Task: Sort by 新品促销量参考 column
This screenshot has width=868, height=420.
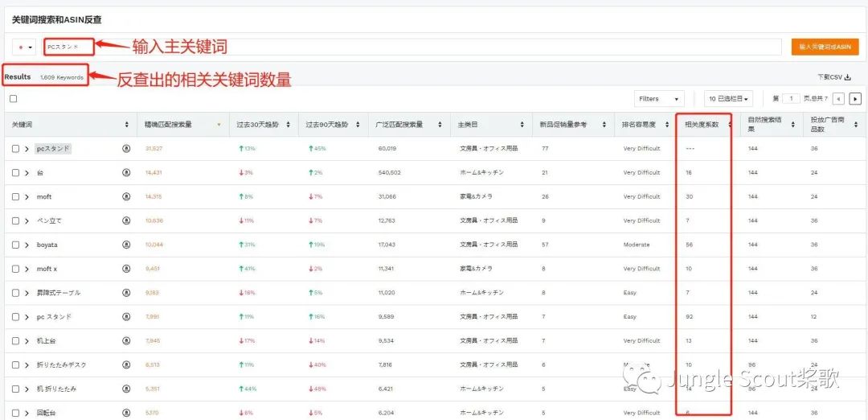Action: (x=604, y=126)
